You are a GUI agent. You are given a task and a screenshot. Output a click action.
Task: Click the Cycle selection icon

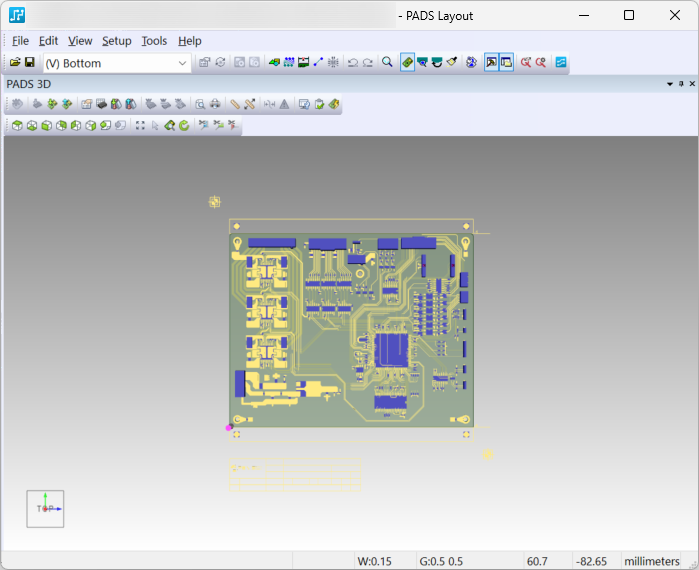tap(220, 62)
